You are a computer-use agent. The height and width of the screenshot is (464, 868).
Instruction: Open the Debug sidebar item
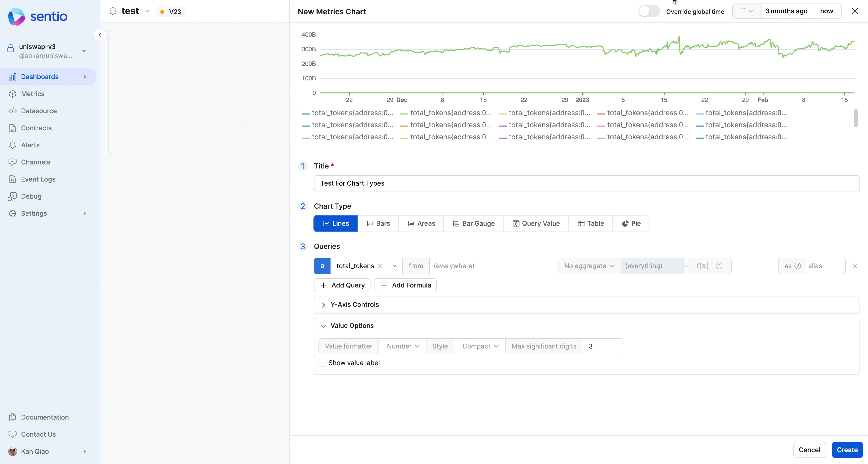pyautogui.click(x=31, y=196)
